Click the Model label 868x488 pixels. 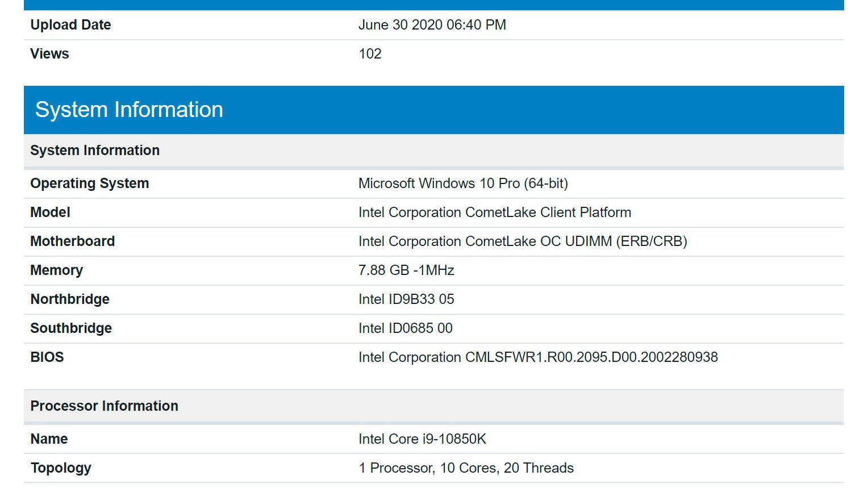50,212
